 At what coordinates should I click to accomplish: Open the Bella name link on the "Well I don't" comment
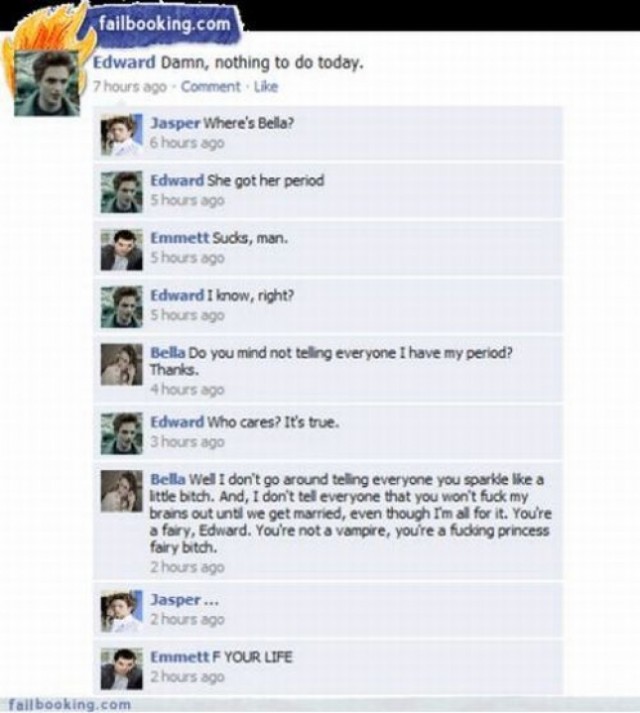(x=168, y=479)
